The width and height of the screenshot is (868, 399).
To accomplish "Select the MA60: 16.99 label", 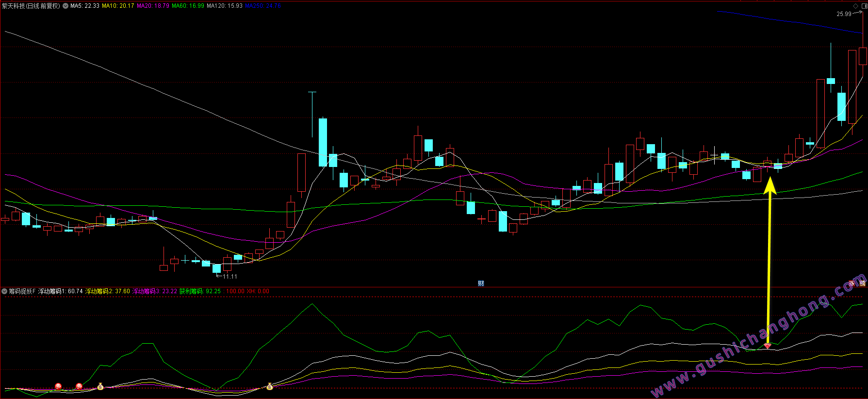I will click(x=188, y=6).
